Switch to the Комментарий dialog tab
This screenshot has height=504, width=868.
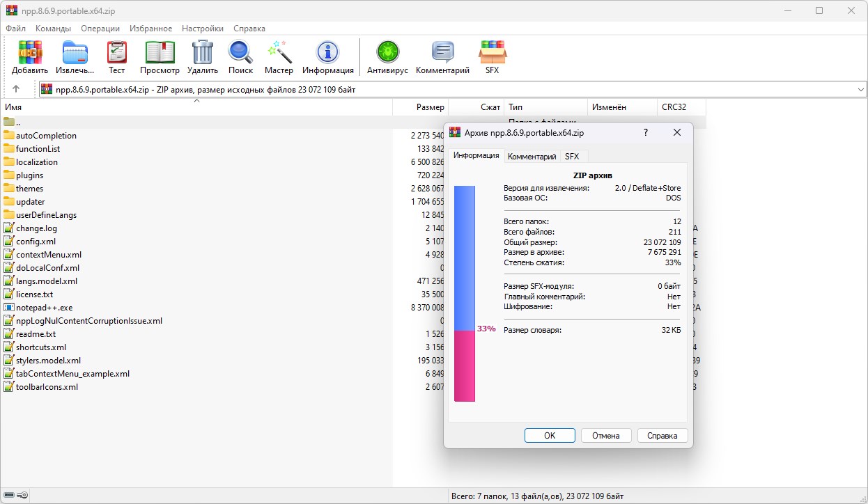tap(532, 157)
